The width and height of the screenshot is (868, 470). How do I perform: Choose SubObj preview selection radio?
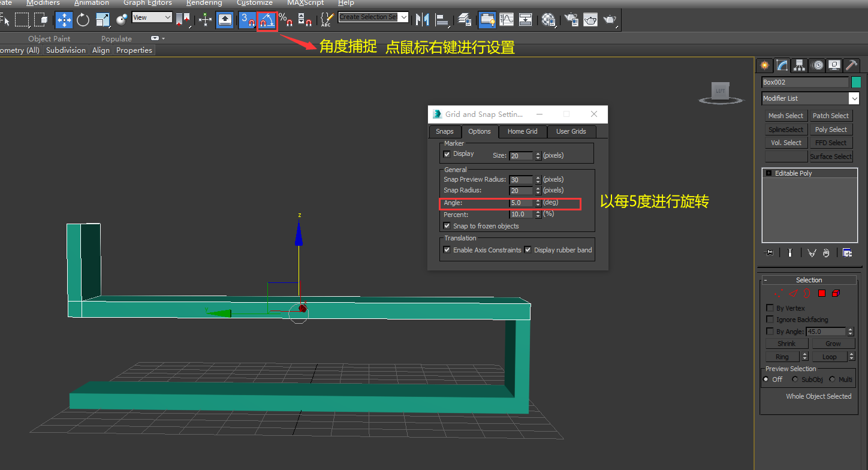point(795,379)
